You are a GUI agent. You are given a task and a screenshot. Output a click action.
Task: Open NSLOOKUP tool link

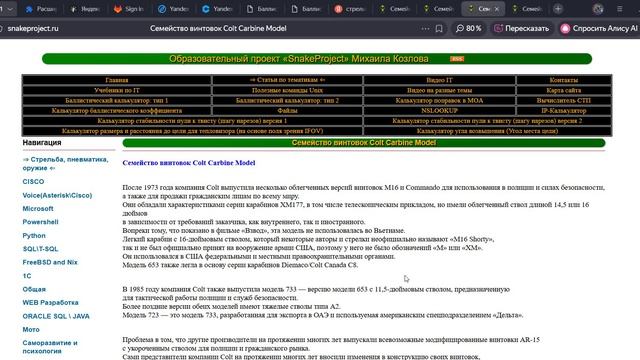(439, 111)
